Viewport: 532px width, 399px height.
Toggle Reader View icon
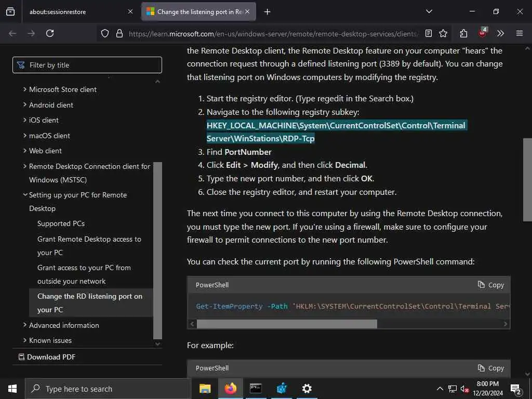point(429,33)
